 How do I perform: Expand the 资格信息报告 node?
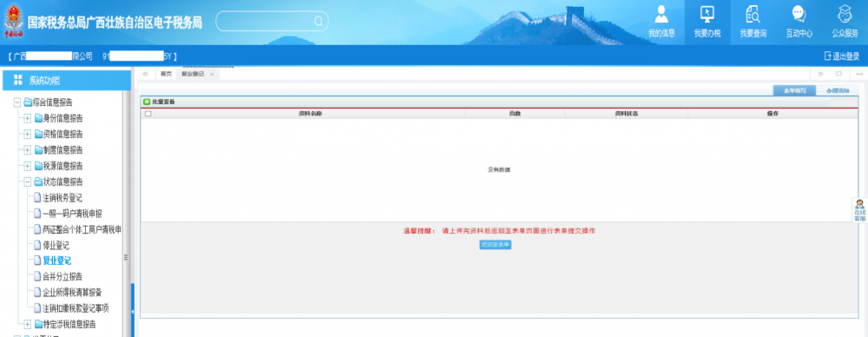[x=28, y=134]
